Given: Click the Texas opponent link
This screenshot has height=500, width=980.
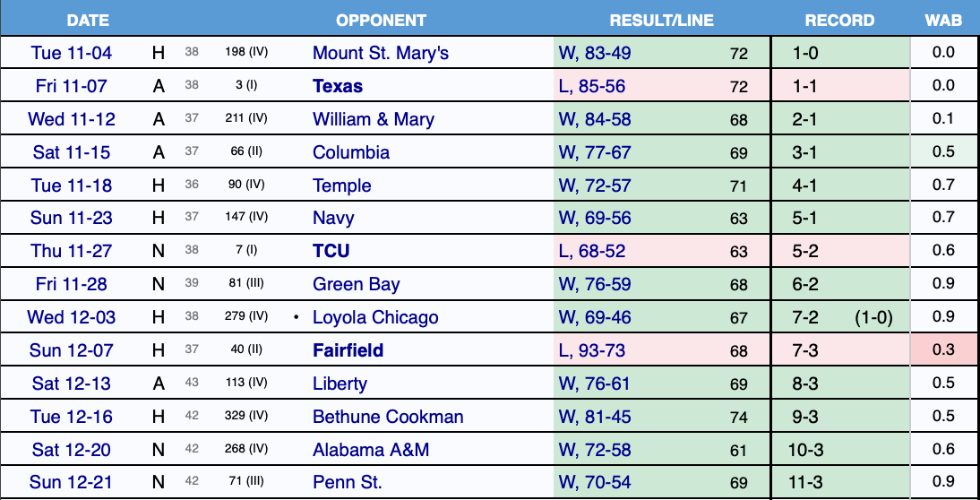Looking at the screenshot, I should coord(338,86).
